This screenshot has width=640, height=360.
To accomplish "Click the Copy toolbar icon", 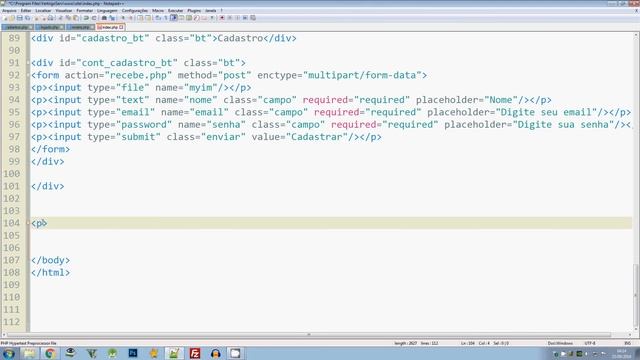I will (x=68, y=18).
